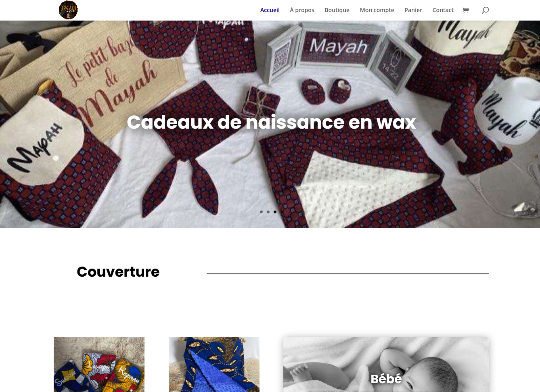Go to the Boutique page

click(x=337, y=10)
